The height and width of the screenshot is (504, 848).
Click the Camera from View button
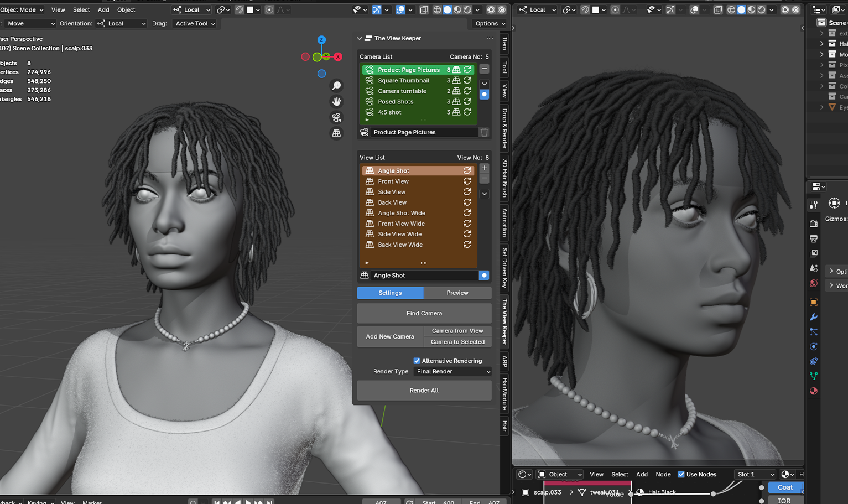(x=457, y=331)
